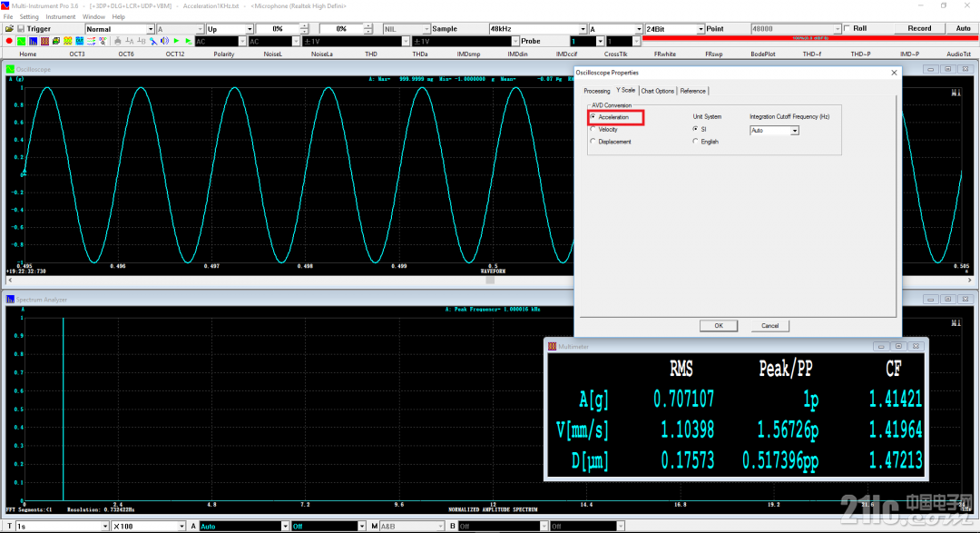Screen dimensions: 980x533
Task: Click the second green play icon
Action: 188,41
